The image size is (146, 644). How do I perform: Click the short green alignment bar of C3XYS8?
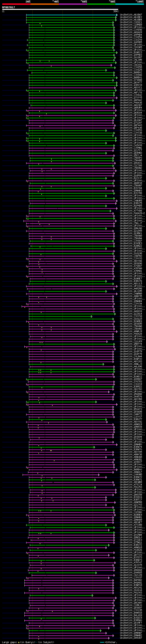point(60,316)
